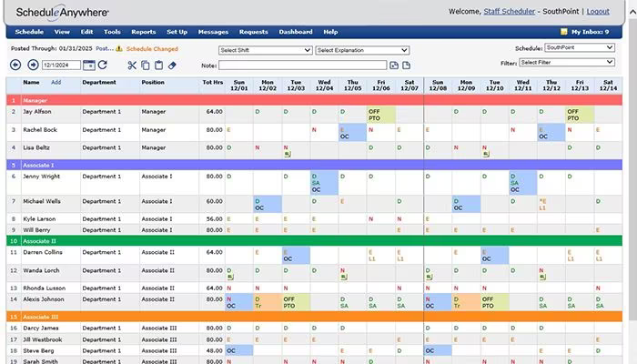Click the Add link beside Name header

point(56,82)
